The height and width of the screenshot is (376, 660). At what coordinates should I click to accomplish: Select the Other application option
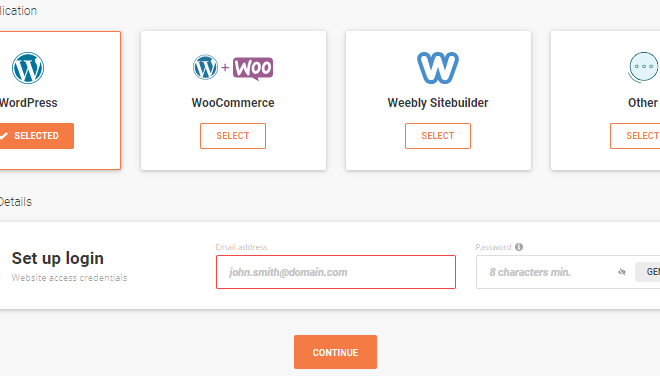635,136
